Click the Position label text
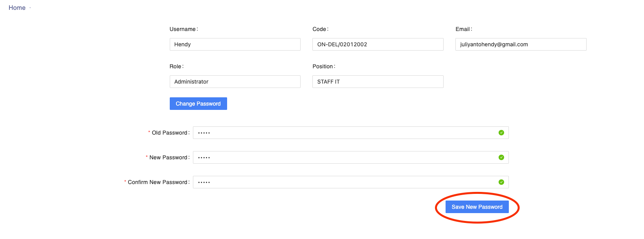 pos(323,66)
